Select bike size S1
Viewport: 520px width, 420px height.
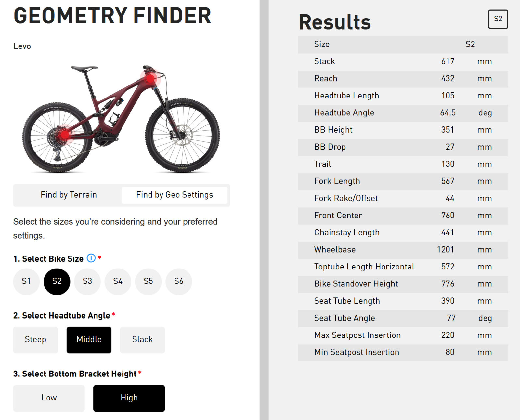click(26, 282)
